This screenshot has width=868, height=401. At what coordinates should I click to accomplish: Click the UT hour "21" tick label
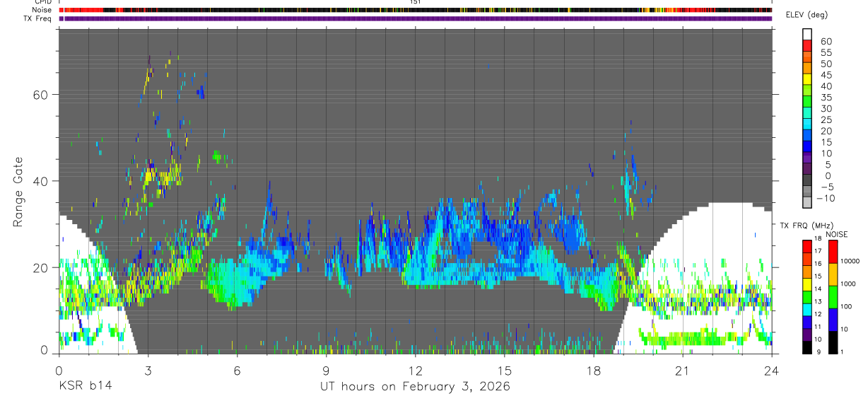click(683, 371)
